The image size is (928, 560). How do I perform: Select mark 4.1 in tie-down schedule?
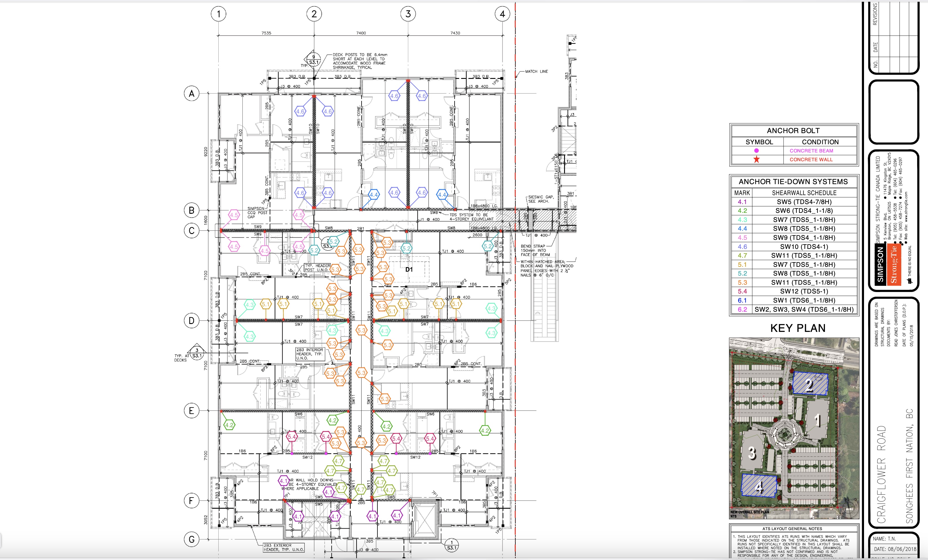pyautogui.click(x=742, y=202)
